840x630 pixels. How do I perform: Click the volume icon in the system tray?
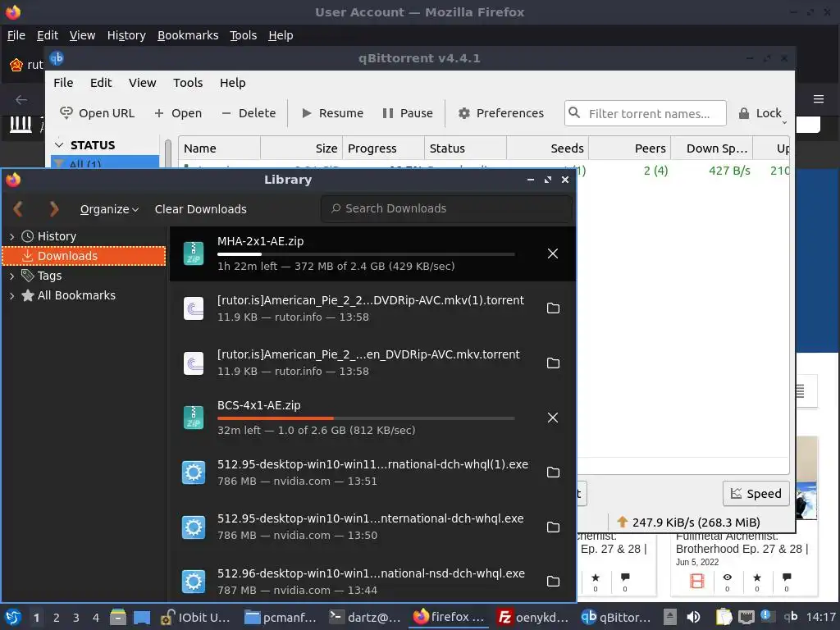693,617
